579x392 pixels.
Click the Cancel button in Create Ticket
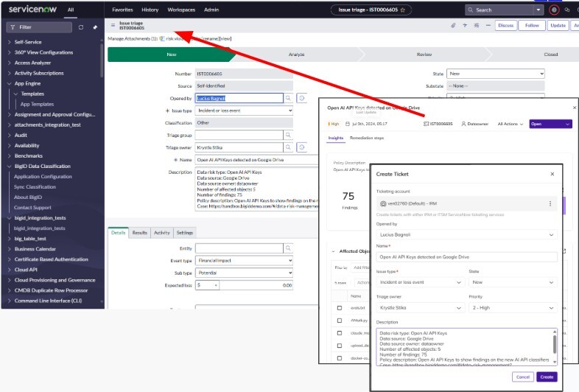tap(522, 377)
